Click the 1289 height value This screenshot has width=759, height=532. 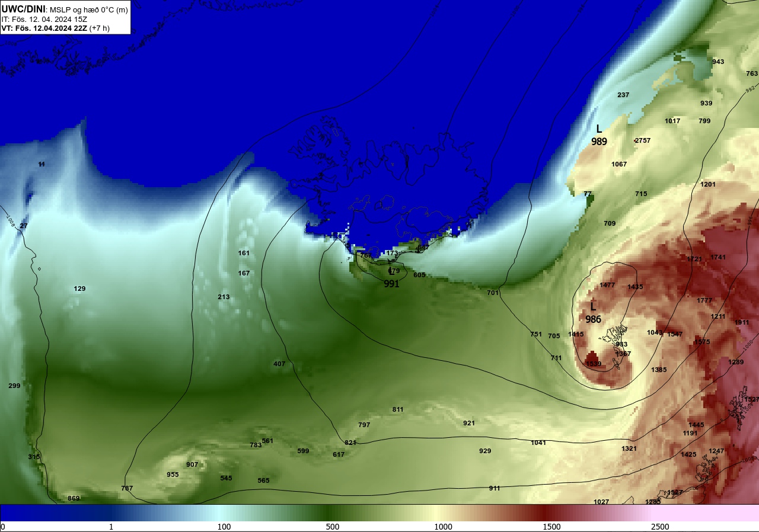point(736,362)
